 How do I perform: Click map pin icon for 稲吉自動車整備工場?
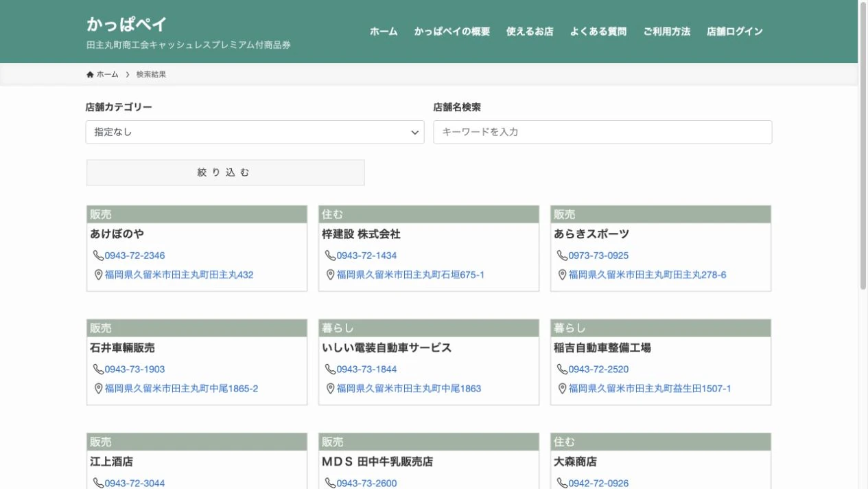point(562,389)
